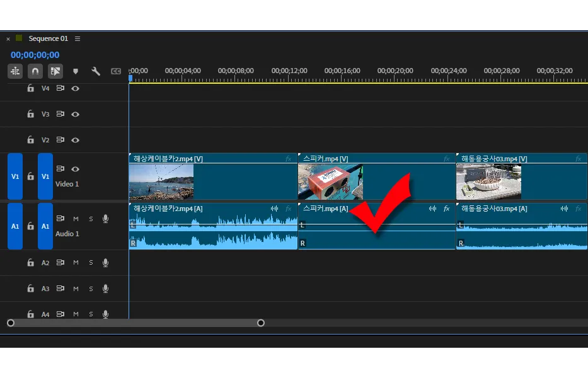Select the 해동용궁사03.mp4 video clip thumbnail
The height and width of the screenshot is (378, 588).
point(479,182)
